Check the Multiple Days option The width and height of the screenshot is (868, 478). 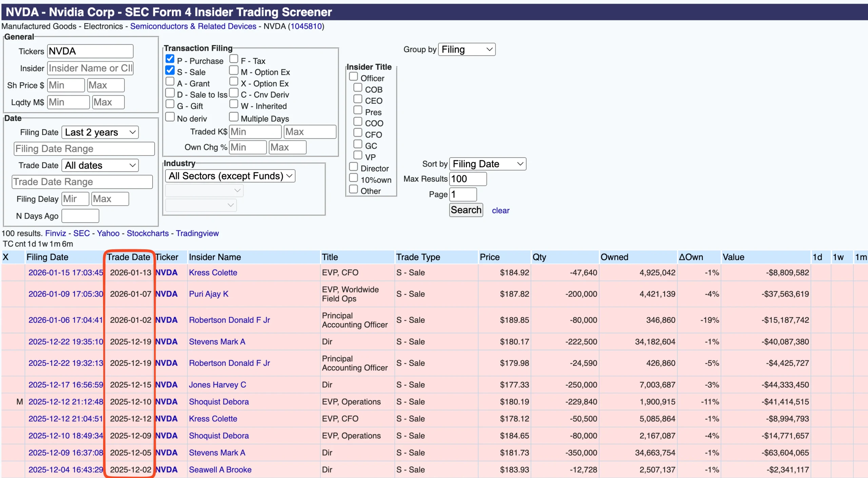(x=234, y=116)
